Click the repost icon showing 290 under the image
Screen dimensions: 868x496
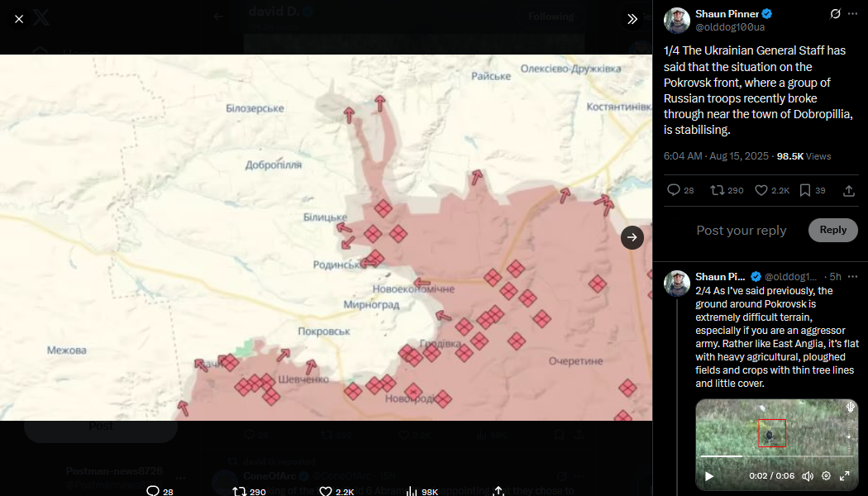[247, 491]
